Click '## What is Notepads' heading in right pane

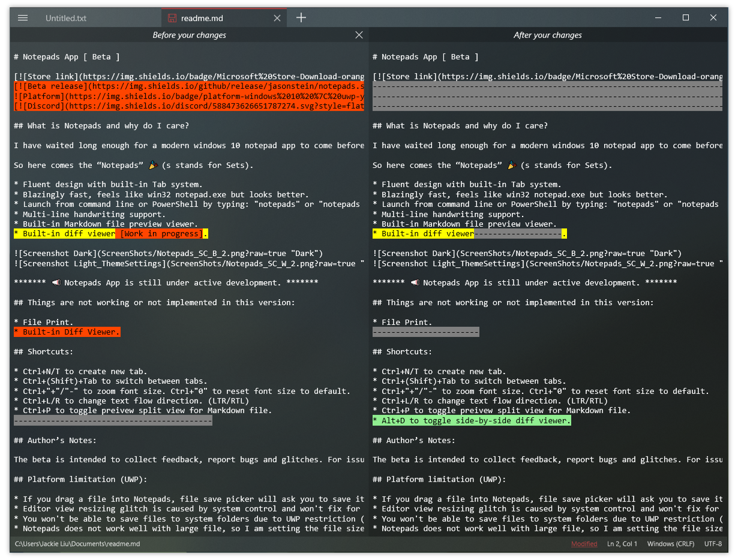[461, 126]
